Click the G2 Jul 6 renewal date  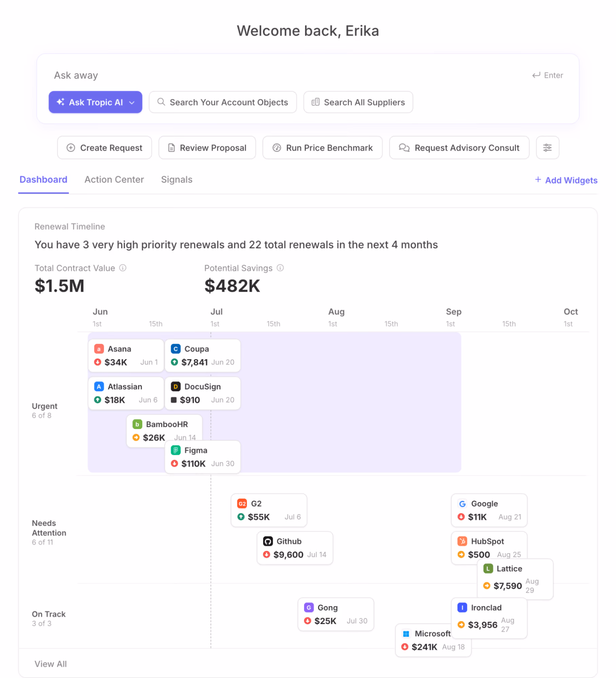293,517
